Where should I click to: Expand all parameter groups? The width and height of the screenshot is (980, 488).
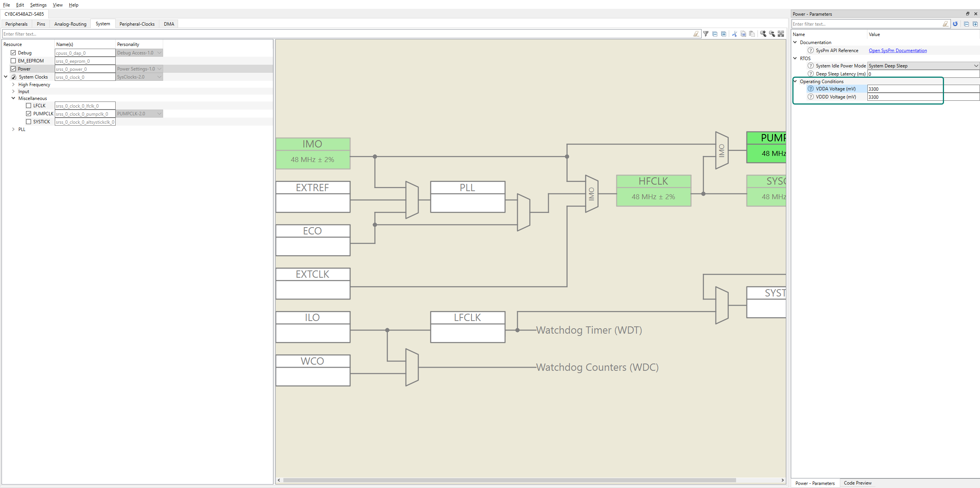point(975,24)
